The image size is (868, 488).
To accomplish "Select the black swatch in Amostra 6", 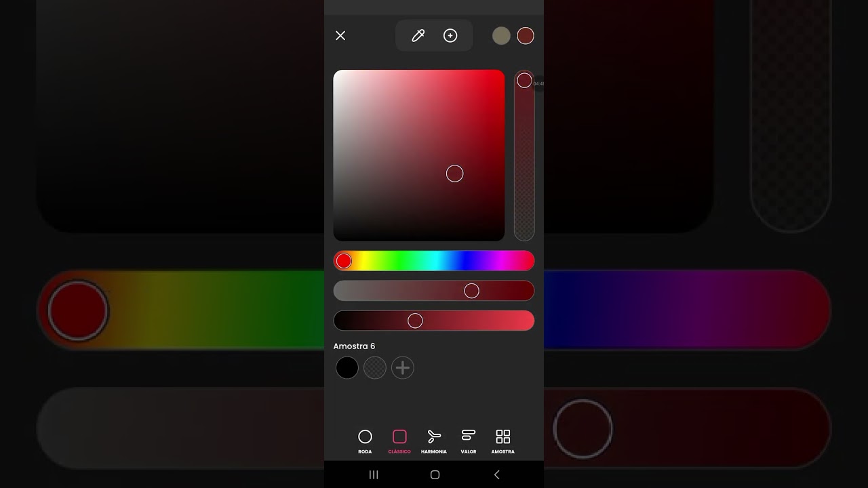I will [x=347, y=367].
